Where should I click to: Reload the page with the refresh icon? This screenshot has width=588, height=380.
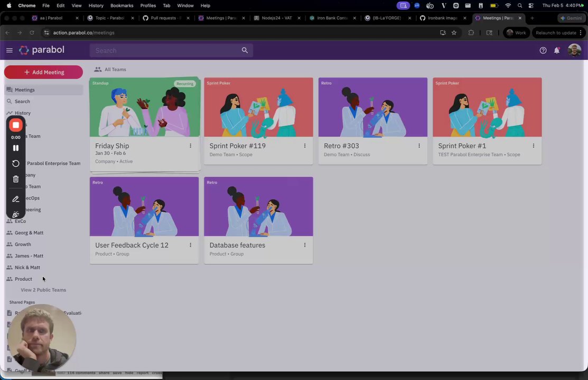click(32, 33)
